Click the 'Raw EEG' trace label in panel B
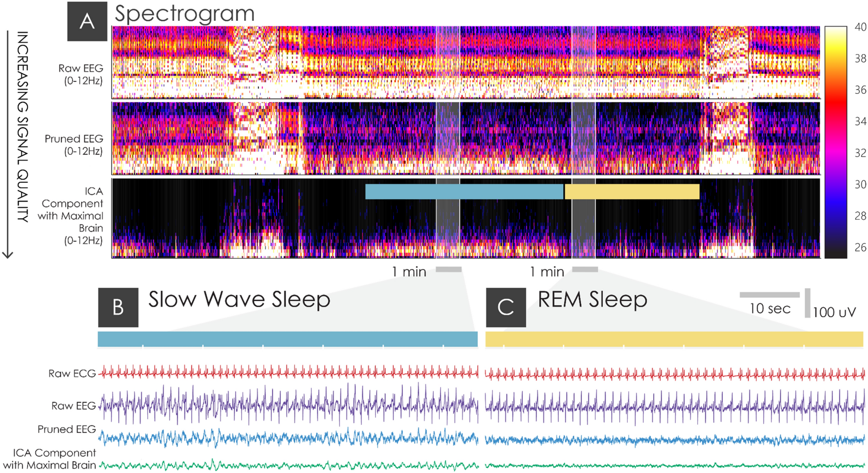This screenshot has width=868, height=473. coord(73,406)
